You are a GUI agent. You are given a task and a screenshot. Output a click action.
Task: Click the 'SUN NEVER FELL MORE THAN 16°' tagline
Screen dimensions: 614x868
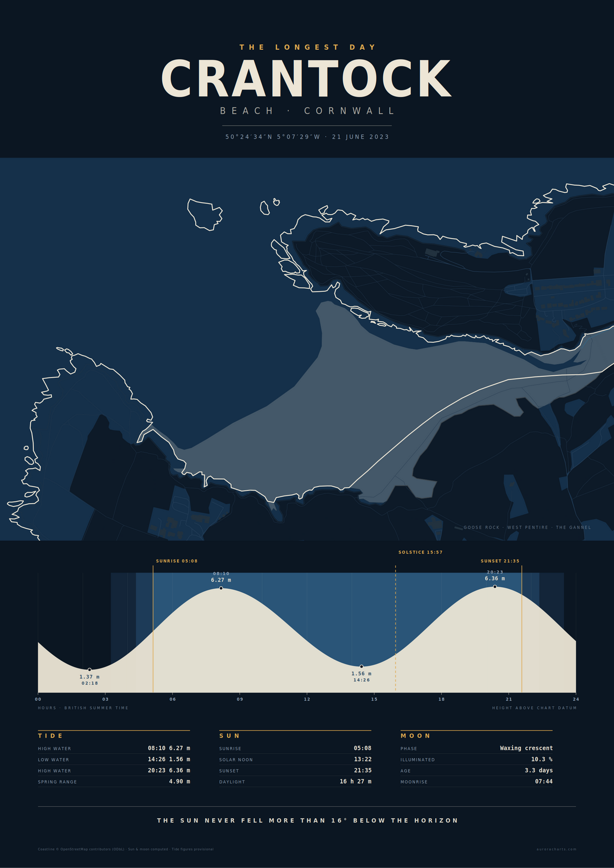[307, 820]
